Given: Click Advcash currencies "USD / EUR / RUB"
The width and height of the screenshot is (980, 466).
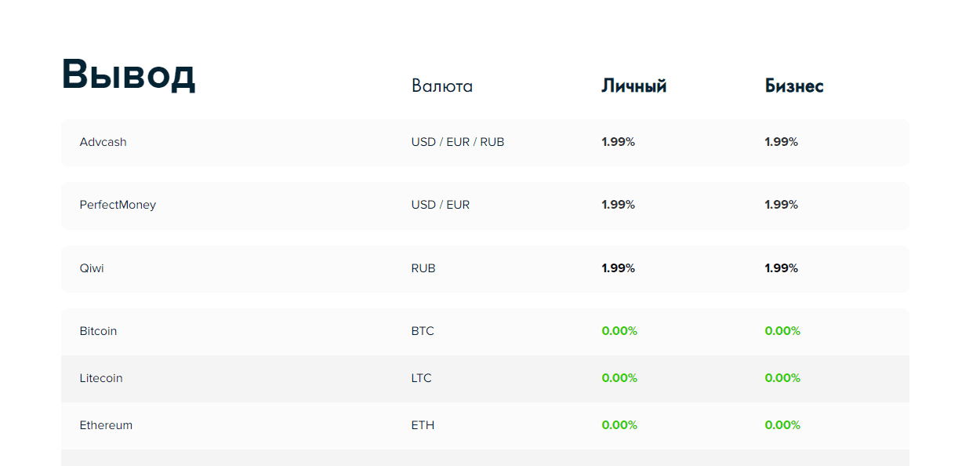Looking at the screenshot, I should [x=458, y=142].
